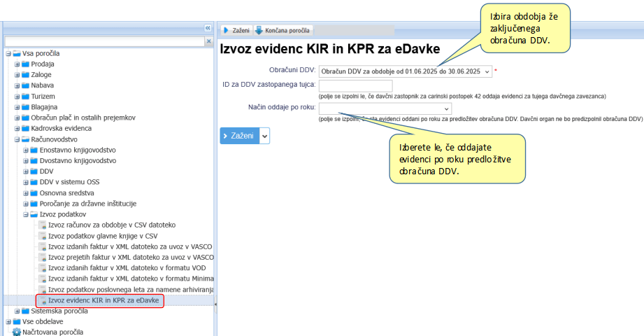Expand the Nabava tree node
This screenshot has width=644, height=336.
point(17,85)
